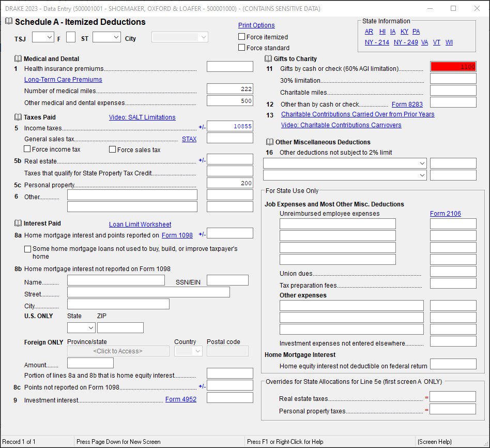The height and width of the screenshot is (448, 490).
Task: Click the SSN/EIN field
Action: (227, 280)
